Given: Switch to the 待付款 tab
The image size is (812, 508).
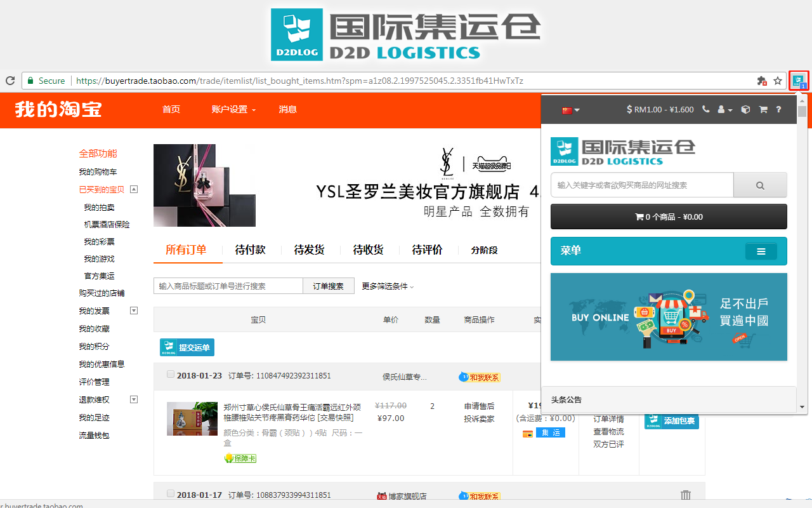Looking at the screenshot, I should tap(250, 250).
